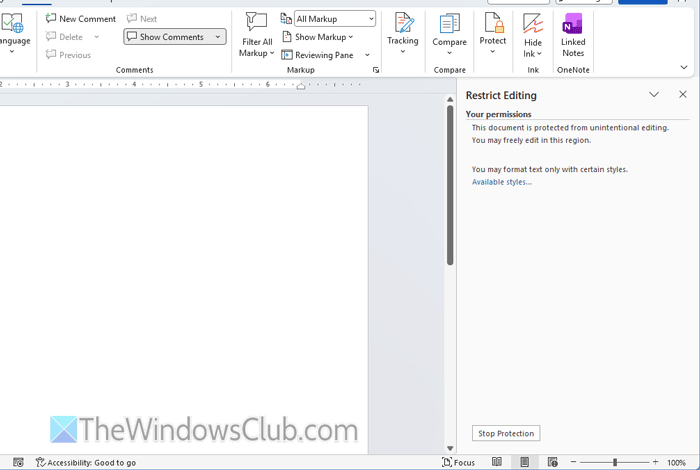
Task: Open Accessibility: Good to go checker
Action: [x=86, y=462]
